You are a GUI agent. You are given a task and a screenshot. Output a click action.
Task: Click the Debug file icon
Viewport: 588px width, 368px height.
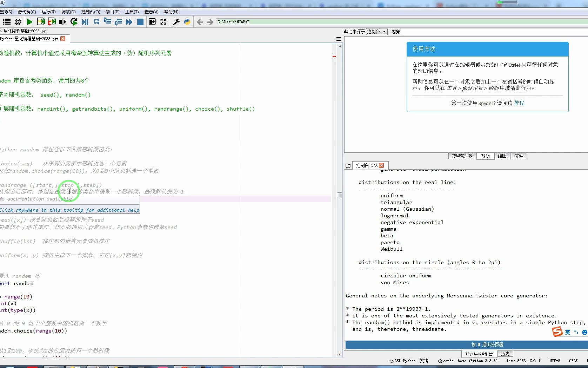click(85, 22)
